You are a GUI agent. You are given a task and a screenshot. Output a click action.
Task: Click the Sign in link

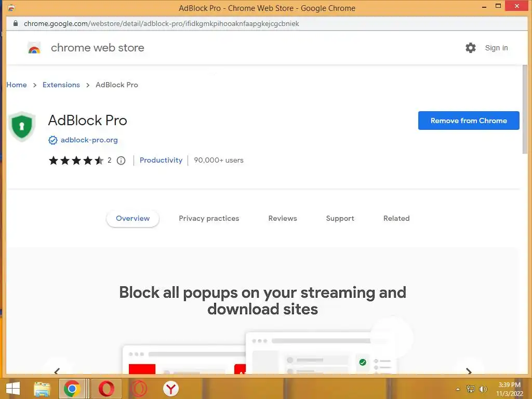[x=496, y=48]
